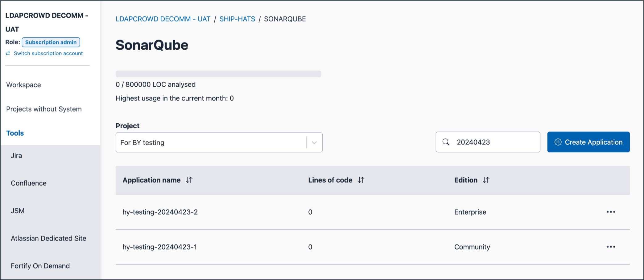
Task: Open actions menu for hy-testing-20240423-2
Action: (x=611, y=212)
